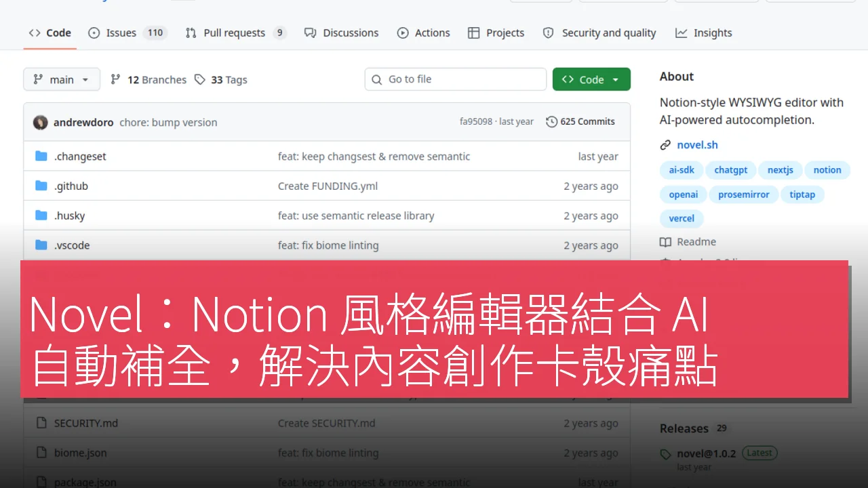
Task: Select the tiptap topic tag
Action: (802, 195)
